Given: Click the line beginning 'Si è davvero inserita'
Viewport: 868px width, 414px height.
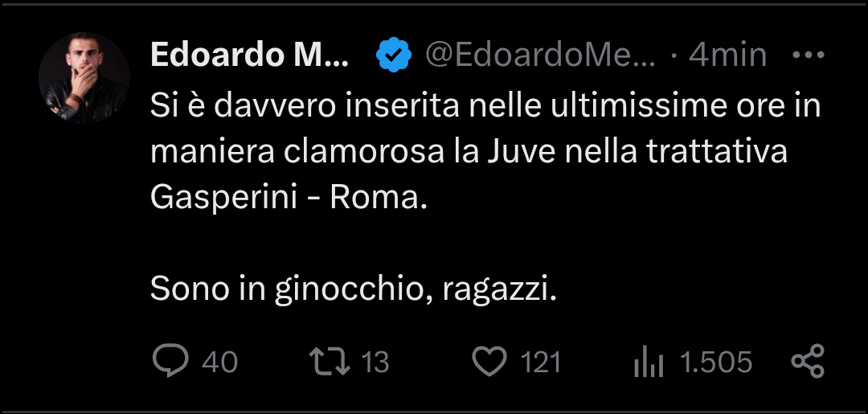Looking at the screenshot, I should (485, 107).
